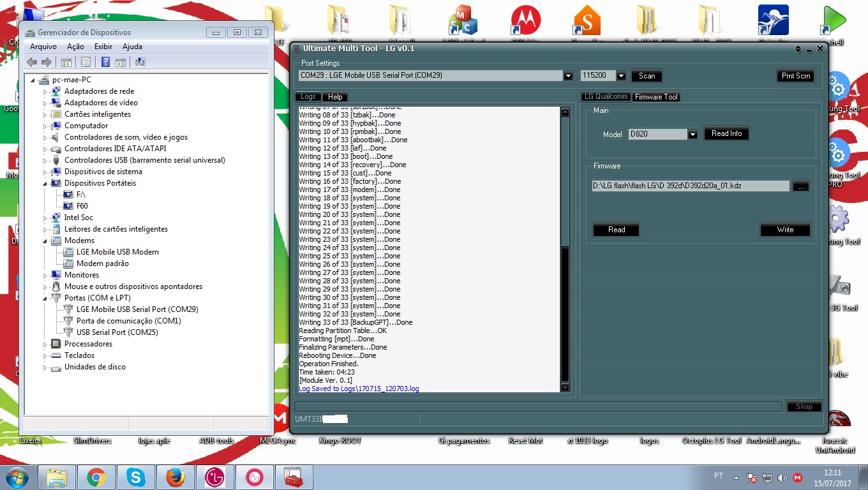Open the COM port selection dropdown
The width and height of the screenshot is (868, 490).
pos(568,76)
